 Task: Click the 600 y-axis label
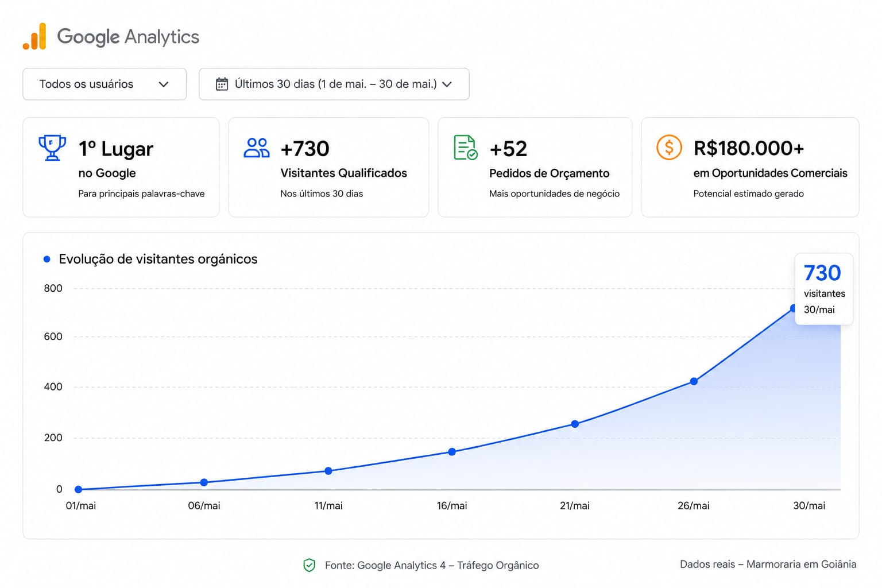(53, 336)
